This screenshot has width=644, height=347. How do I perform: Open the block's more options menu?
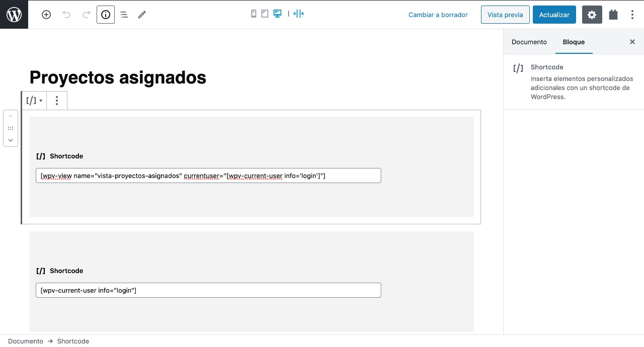pos(57,101)
